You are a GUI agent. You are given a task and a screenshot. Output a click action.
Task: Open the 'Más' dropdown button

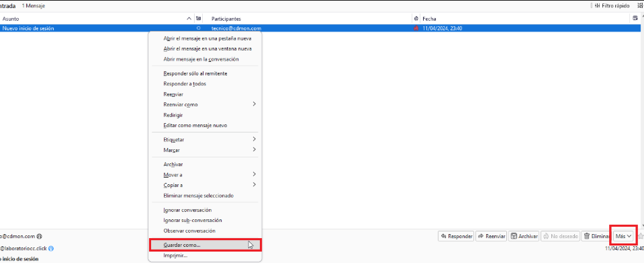(x=623, y=236)
